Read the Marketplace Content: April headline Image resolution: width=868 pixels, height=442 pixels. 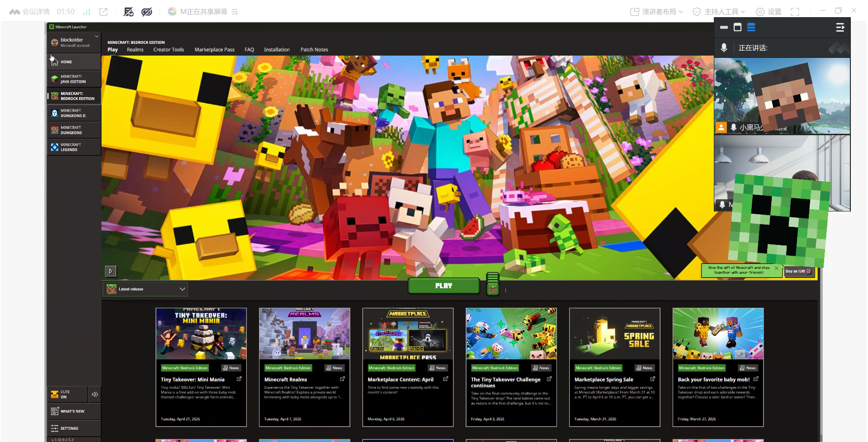click(401, 380)
